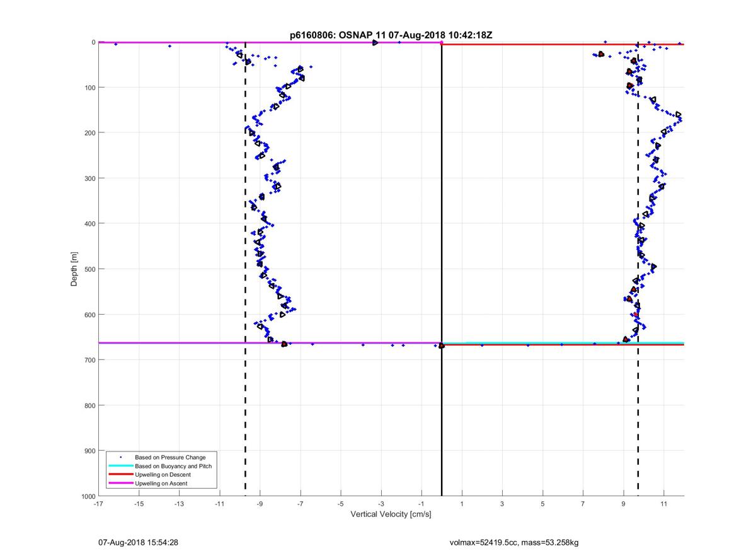The height and width of the screenshot is (558, 756).
Task: Click the dashed vertical line near 9.7 cm/s
Action: [x=638, y=269]
